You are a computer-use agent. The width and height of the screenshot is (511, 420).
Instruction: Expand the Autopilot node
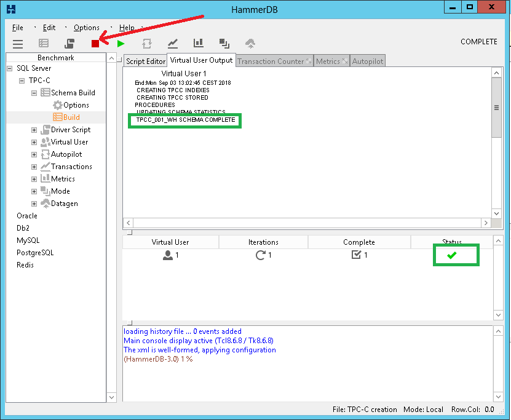tap(34, 154)
